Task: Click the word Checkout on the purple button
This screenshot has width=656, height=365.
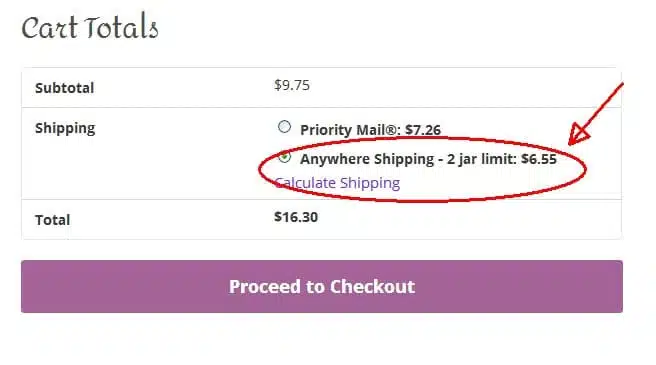Action: [372, 287]
